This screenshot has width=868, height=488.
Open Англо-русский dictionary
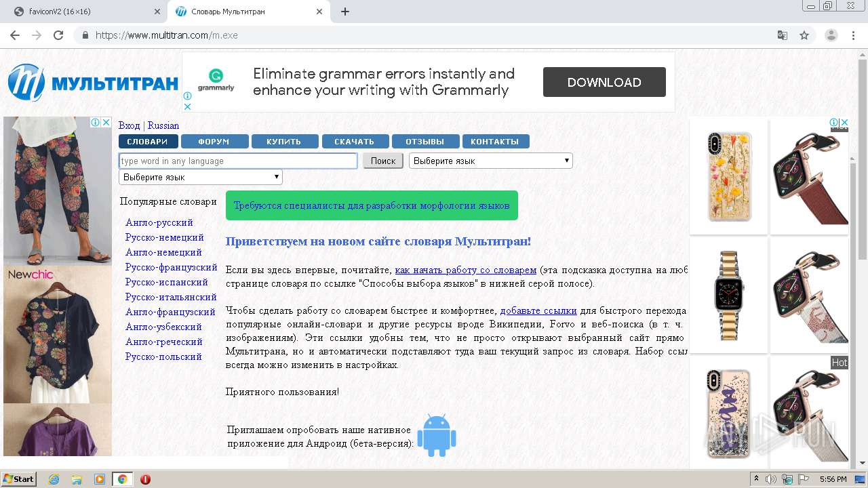pos(159,222)
